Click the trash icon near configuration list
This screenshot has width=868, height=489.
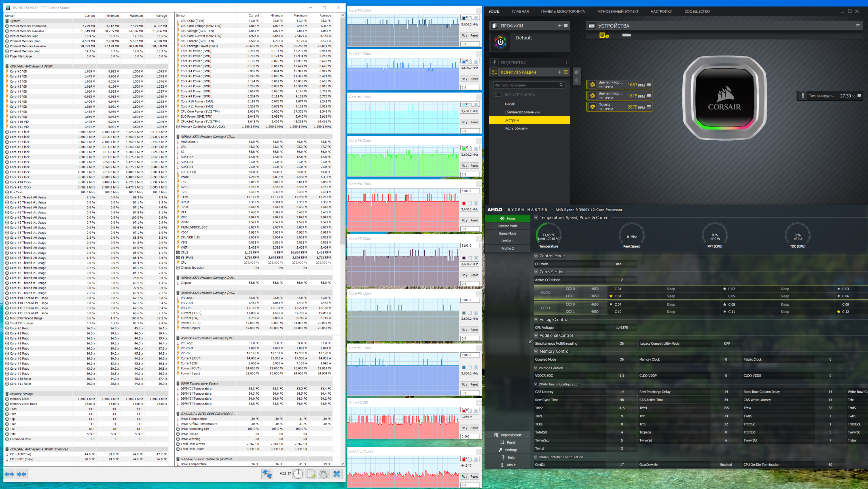(577, 81)
